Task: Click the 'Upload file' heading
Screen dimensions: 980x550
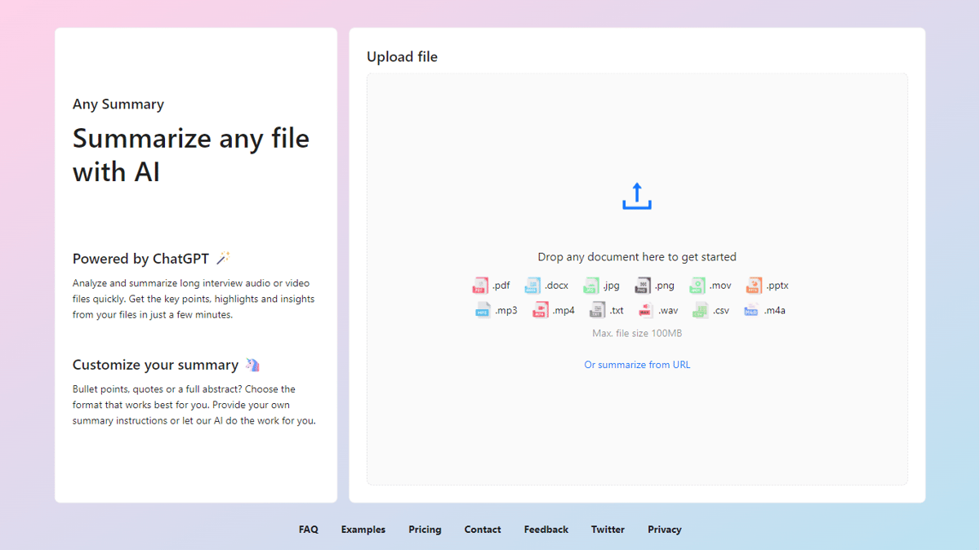Action: click(x=402, y=57)
